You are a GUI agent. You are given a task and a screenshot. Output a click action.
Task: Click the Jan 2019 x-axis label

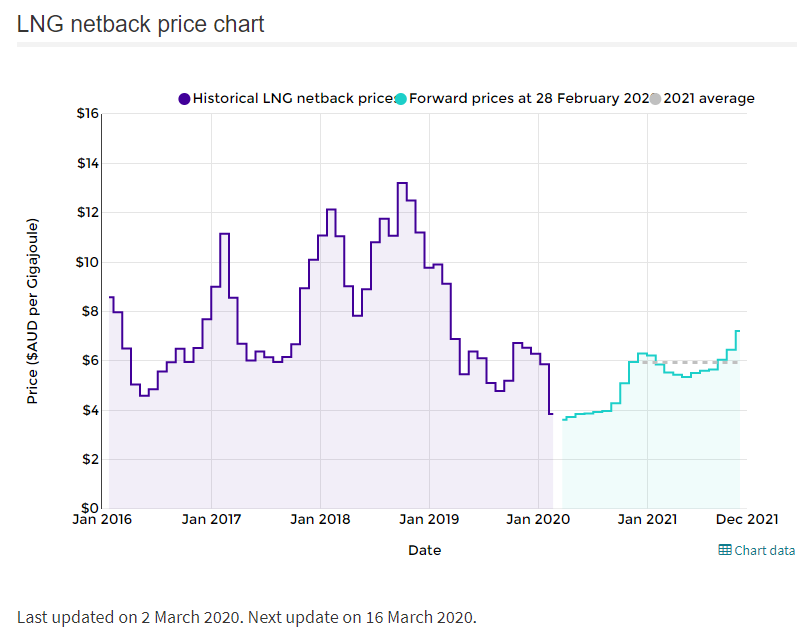click(429, 519)
